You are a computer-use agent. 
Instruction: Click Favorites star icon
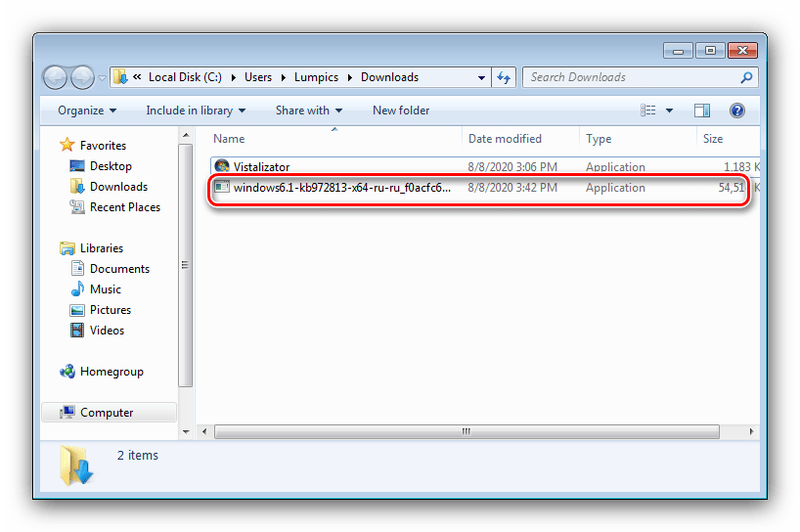pos(67,145)
